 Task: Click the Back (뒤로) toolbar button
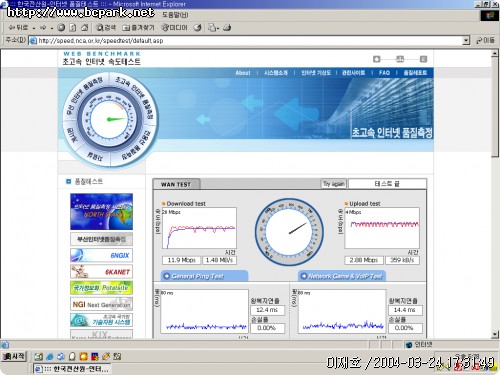(18, 28)
